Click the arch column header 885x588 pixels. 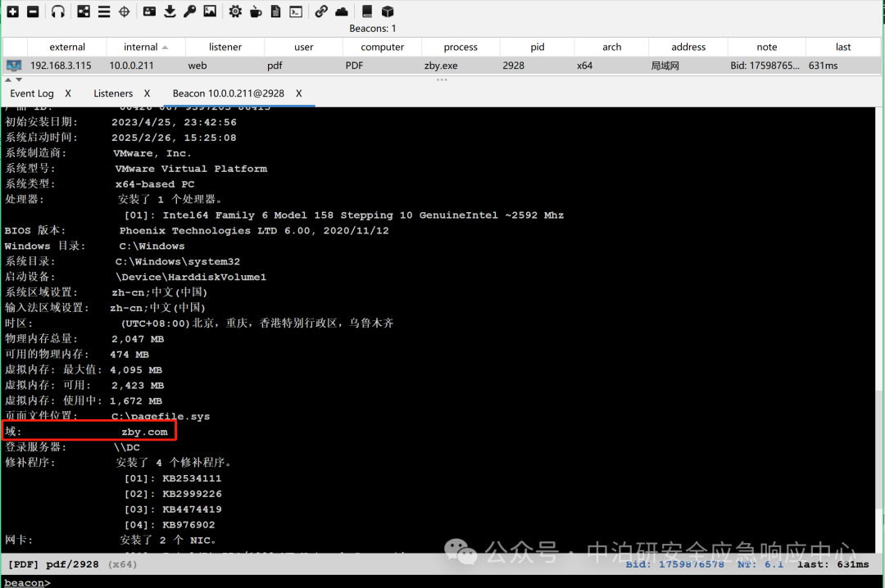point(612,47)
